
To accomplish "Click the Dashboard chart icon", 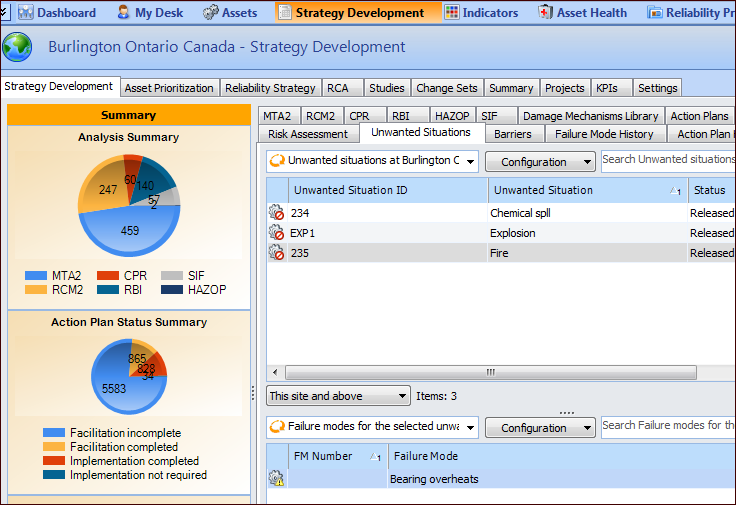I will pos(24,13).
